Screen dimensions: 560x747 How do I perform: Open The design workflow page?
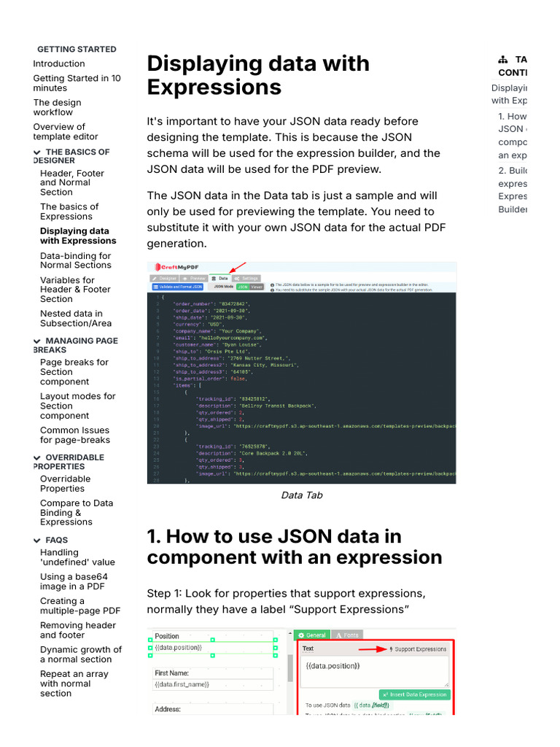[57, 107]
